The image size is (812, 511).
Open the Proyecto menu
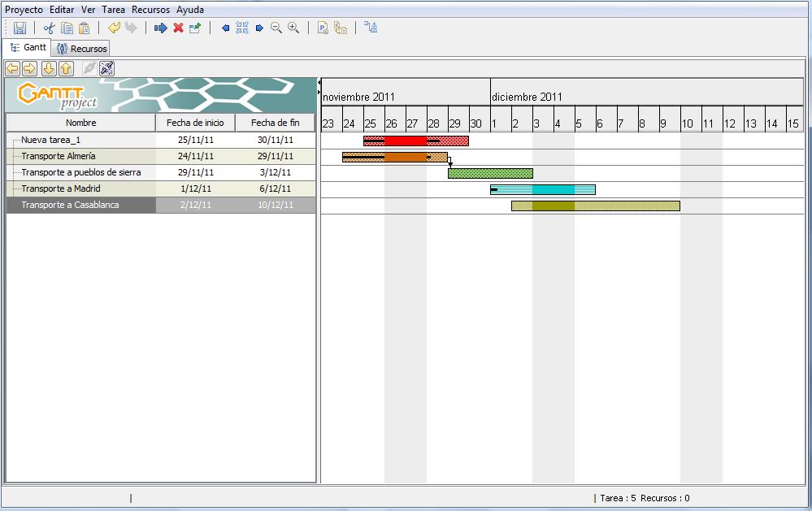[x=24, y=10]
